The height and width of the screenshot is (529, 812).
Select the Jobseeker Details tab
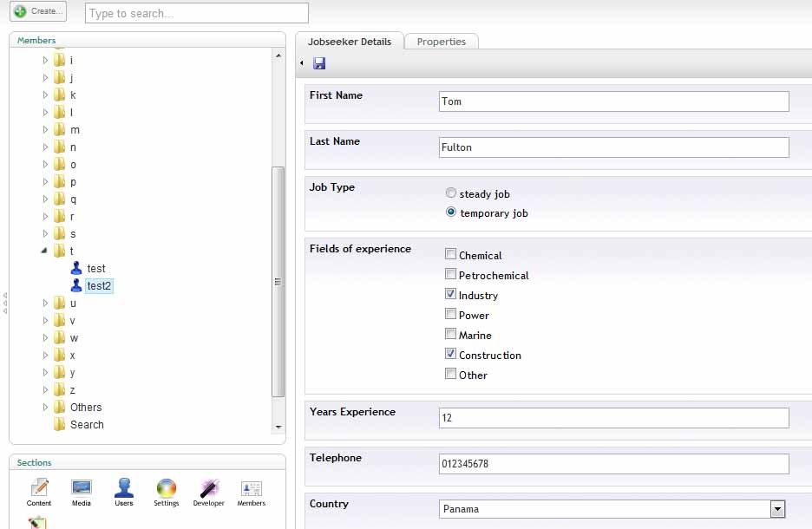pyautogui.click(x=350, y=42)
